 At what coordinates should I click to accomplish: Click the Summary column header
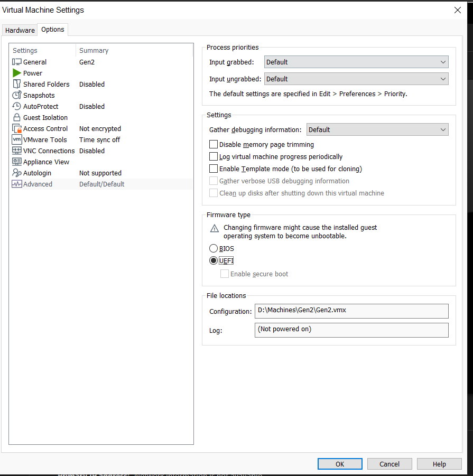click(x=94, y=50)
